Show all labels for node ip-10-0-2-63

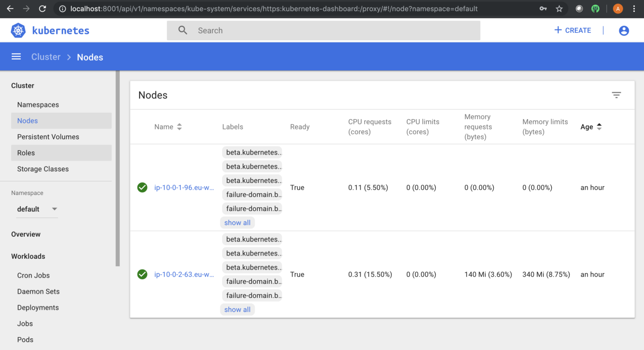pos(237,310)
